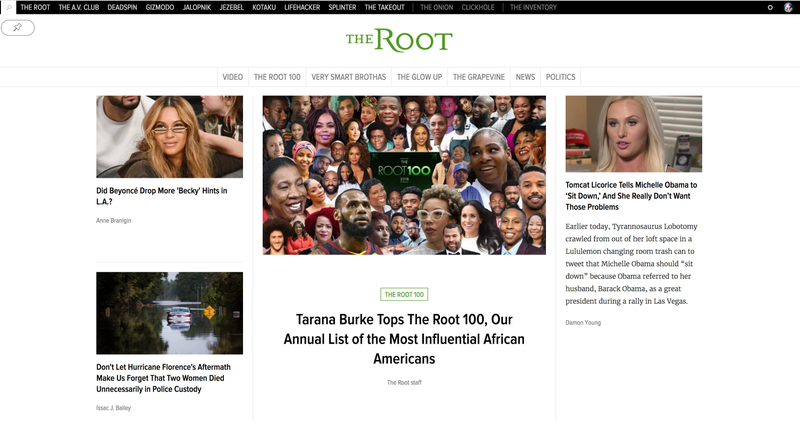Visit The Onion from top bar
Image resolution: width=800 pixels, height=429 pixels.
pyautogui.click(x=436, y=7)
